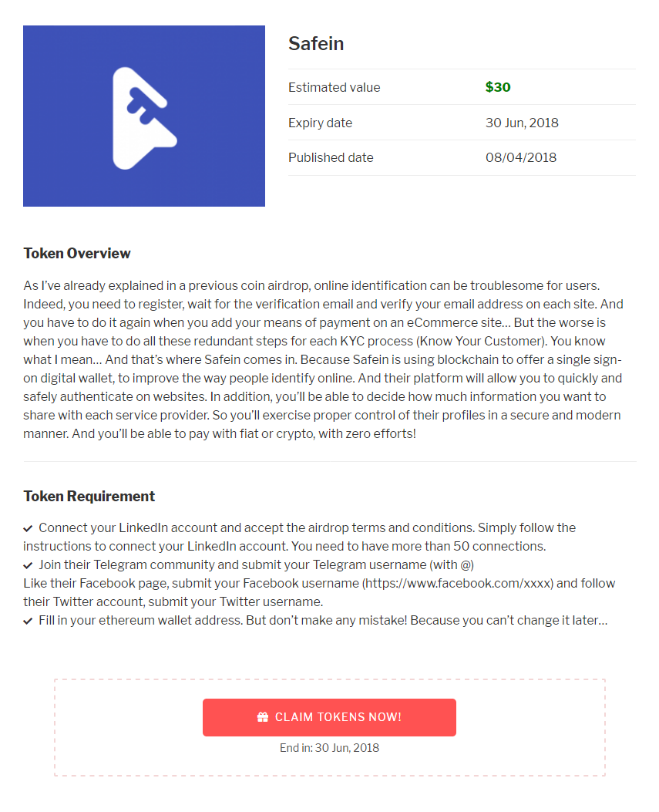The image size is (659, 812).
Task: Click the checkmark beside the LinkedIn requirement
Action: 28,528
